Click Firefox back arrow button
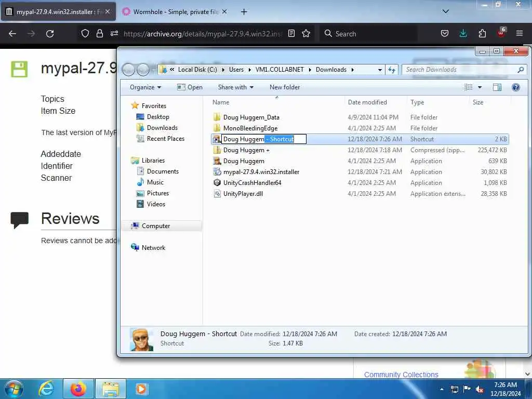This screenshot has width=532, height=399. pos(12,34)
